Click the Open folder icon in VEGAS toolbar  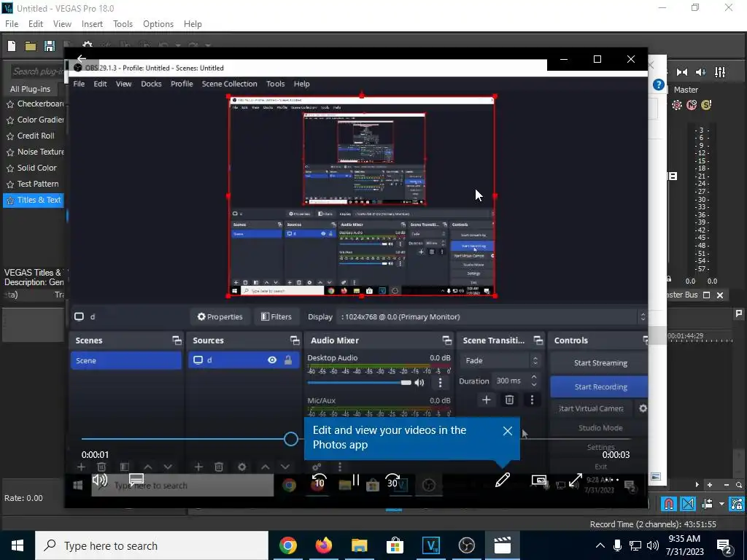[31, 46]
